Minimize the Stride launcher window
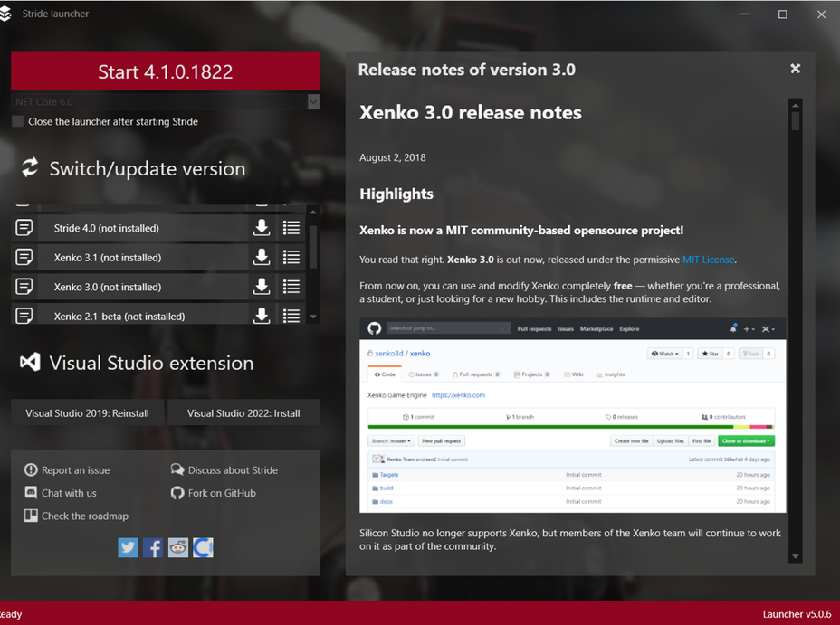 [x=745, y=14]
